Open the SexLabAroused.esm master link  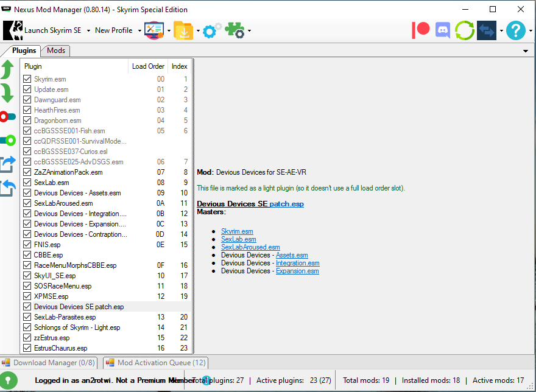click(250, 247)
